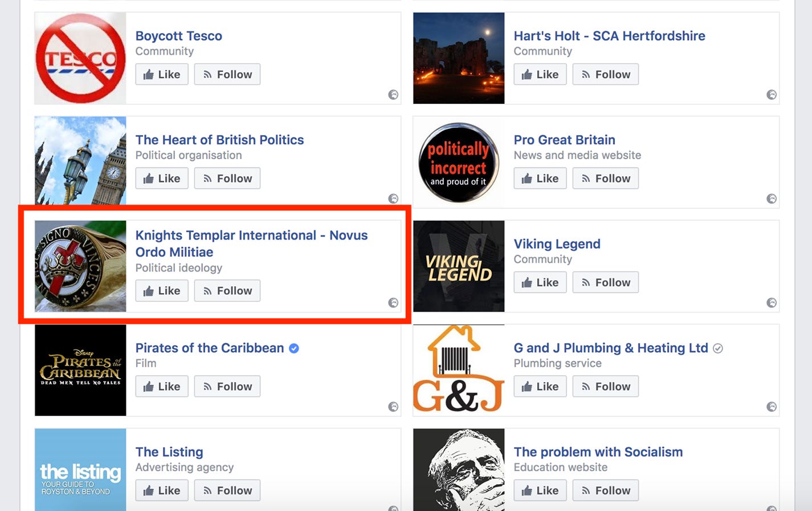Image resolution: width=812 pixels, height=511 pixels.
Task: Open the Pirates of the Caribbean link
Action: tap(210, 348)
